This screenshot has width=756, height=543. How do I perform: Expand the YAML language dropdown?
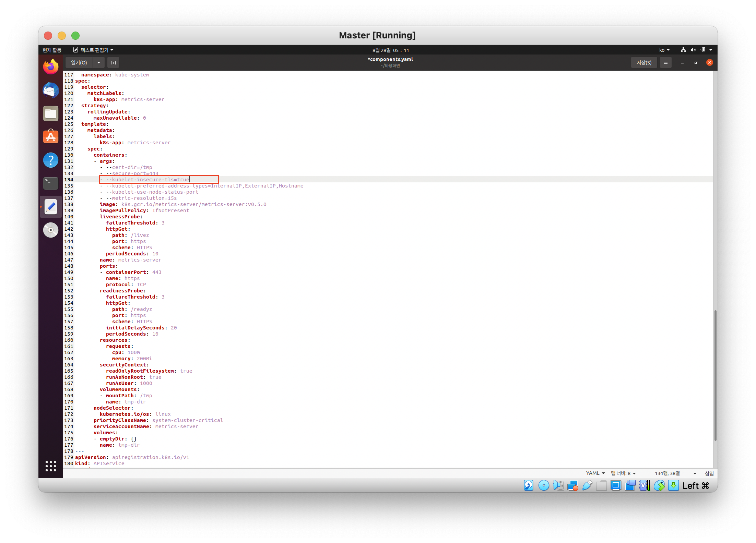pyautogui.click(x=595, y=473)
